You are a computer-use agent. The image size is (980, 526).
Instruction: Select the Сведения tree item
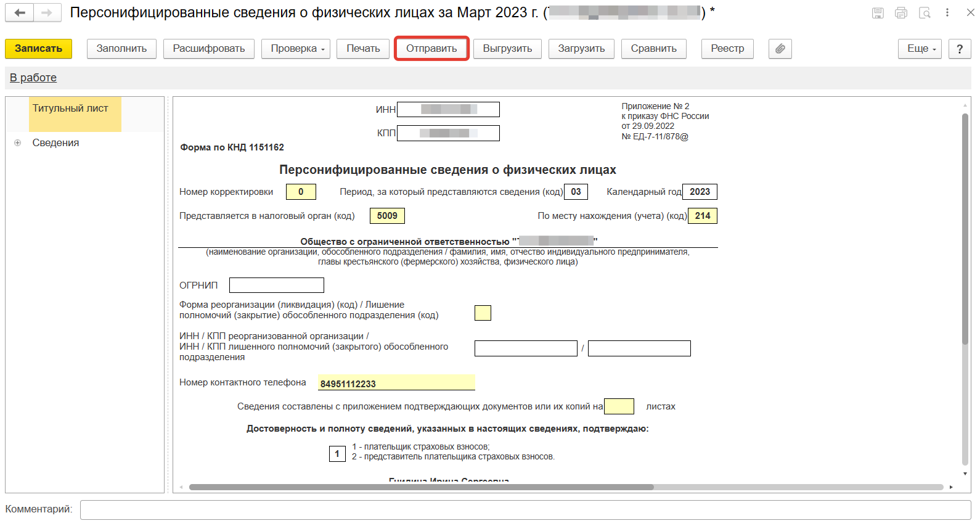tap(55, 143)
